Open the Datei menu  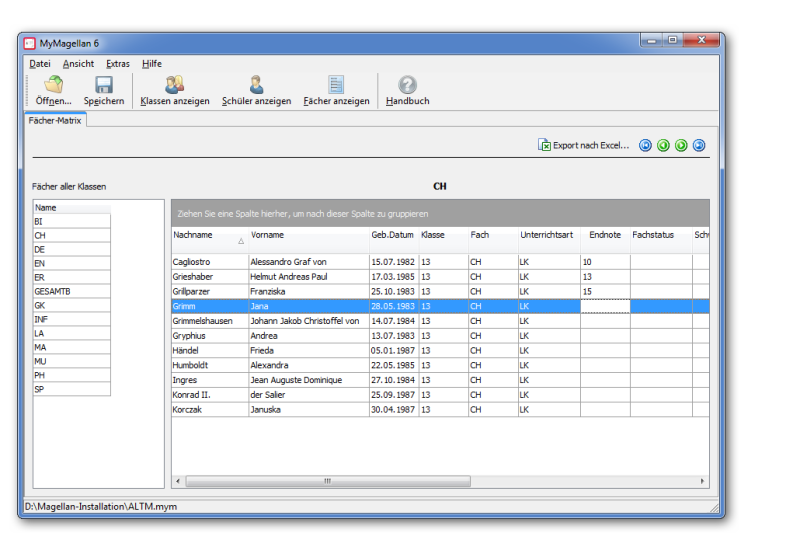click(x=40, y=64)
